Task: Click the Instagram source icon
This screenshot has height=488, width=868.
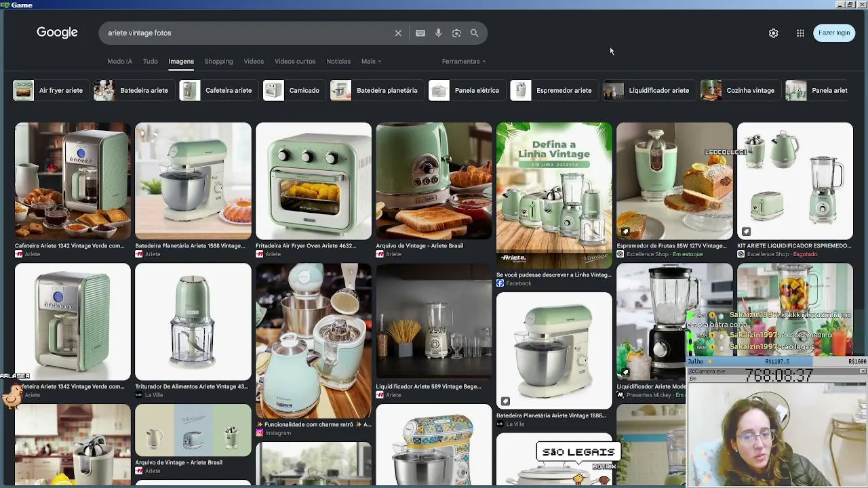Action: [260, 433]
